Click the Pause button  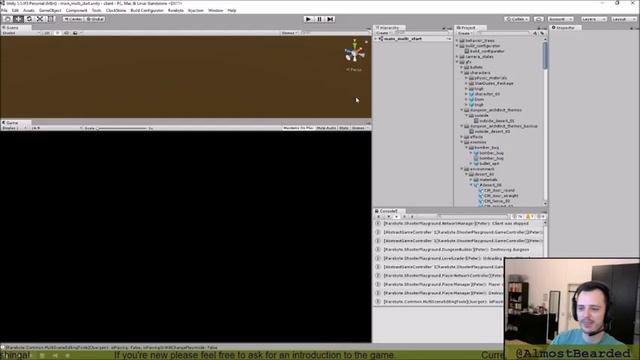[320, 19]
